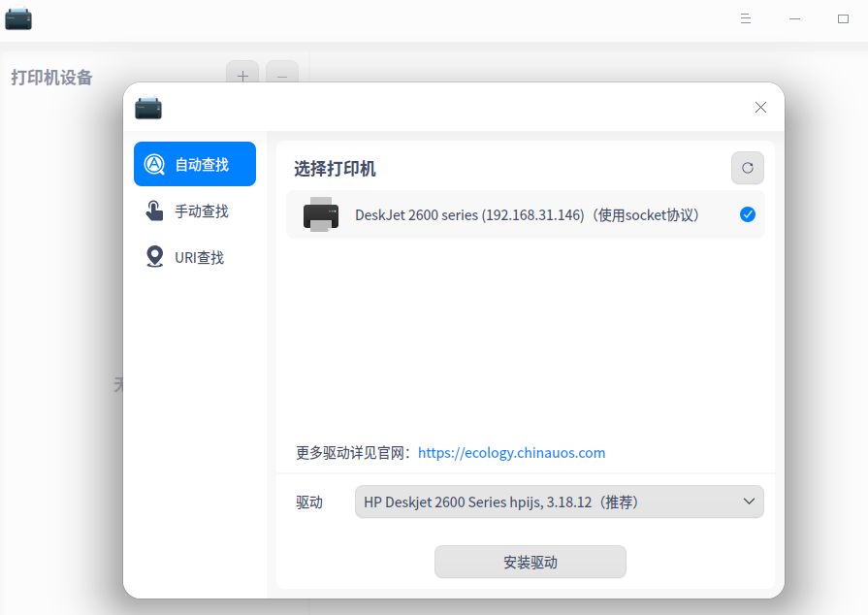Click the 手动查找 hand icon
This screenshot has width=868, height=615.
[155, 210]
